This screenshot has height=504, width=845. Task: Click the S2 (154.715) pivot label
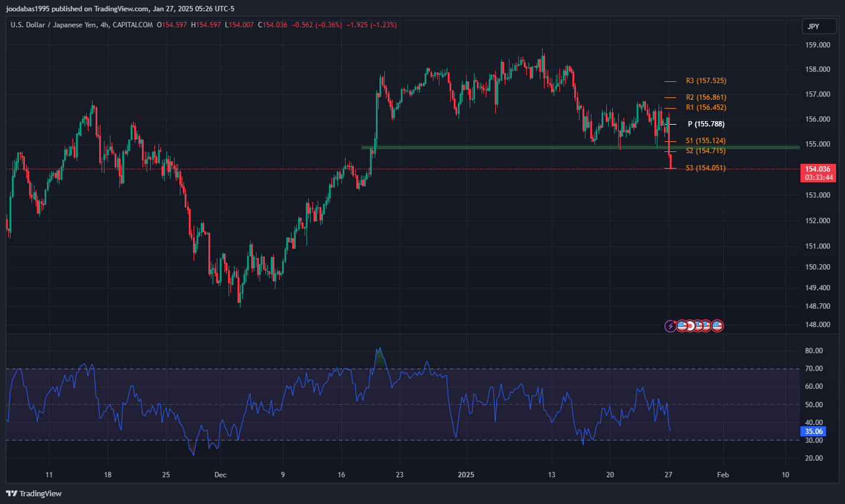[706, 151]
